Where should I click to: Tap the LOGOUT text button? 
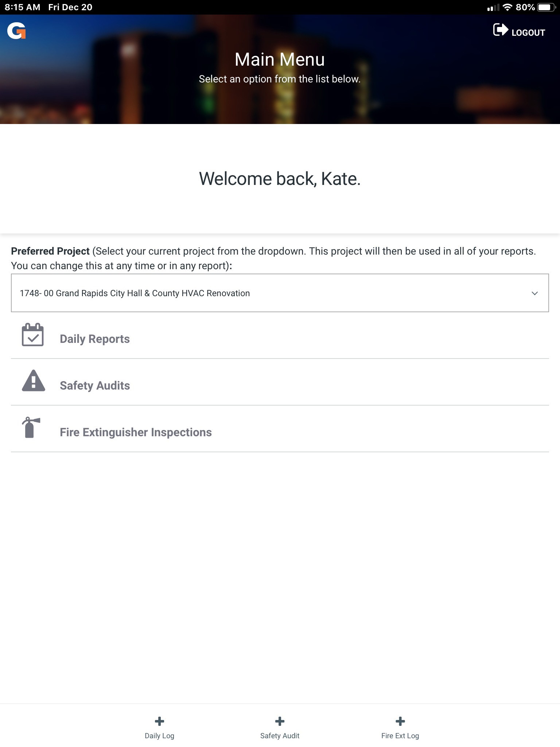point(528,33)
